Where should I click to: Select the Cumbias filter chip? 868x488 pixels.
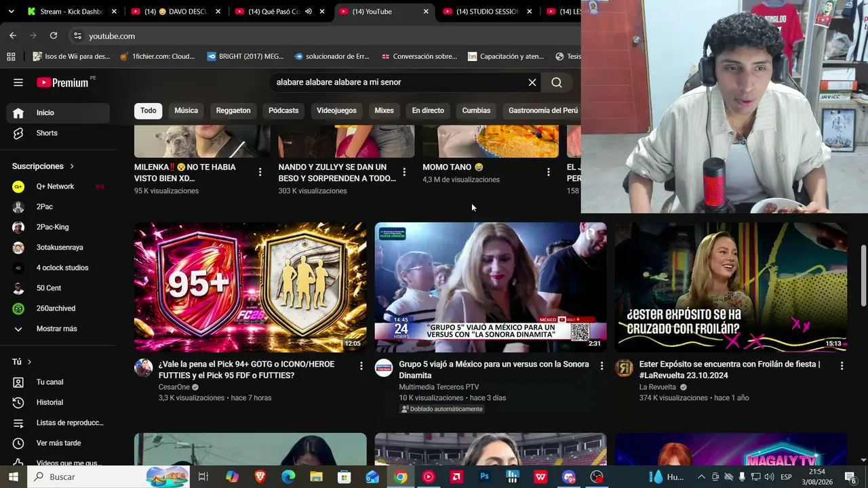click(x=476, y=110)
